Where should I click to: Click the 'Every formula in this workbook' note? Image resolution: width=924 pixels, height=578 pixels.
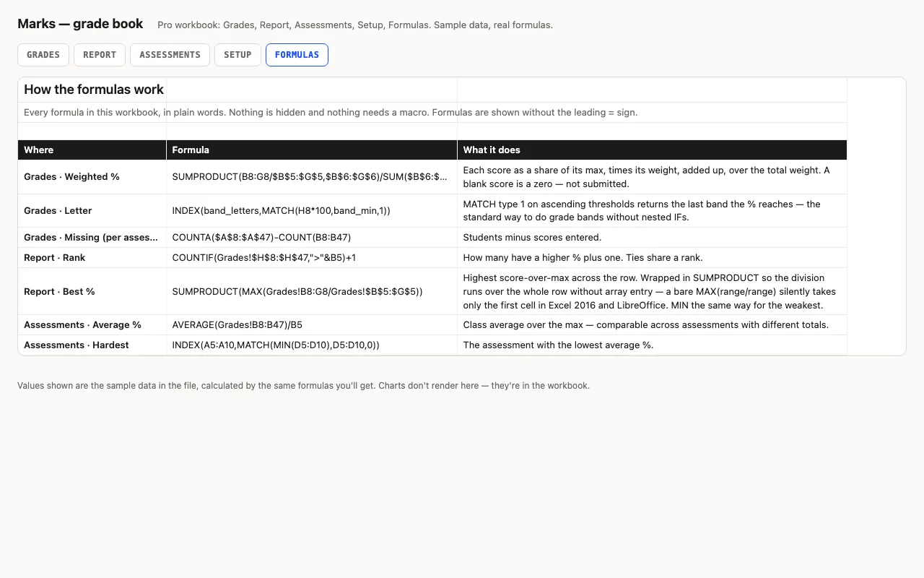pyautogui.click(x=331, y=113)
